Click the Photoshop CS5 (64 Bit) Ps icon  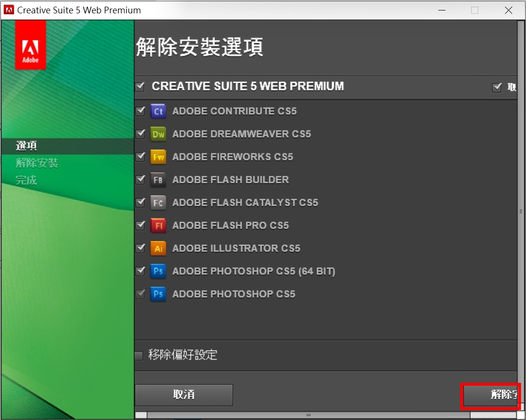(x=158, y=271)
